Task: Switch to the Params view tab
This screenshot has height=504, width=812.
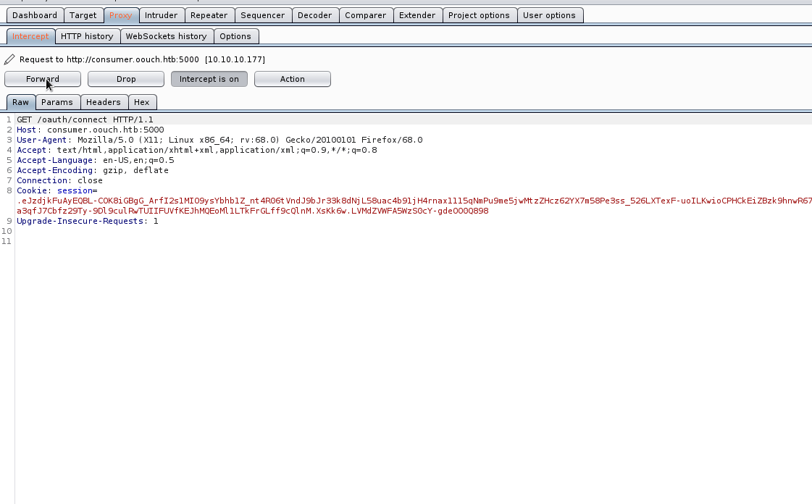Action: [57, 102]
